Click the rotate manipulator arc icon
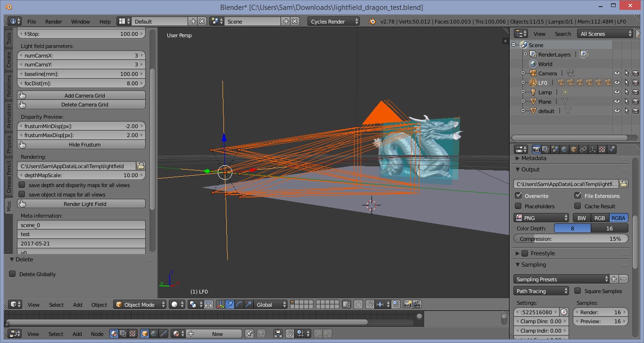 tap(239, 304)
